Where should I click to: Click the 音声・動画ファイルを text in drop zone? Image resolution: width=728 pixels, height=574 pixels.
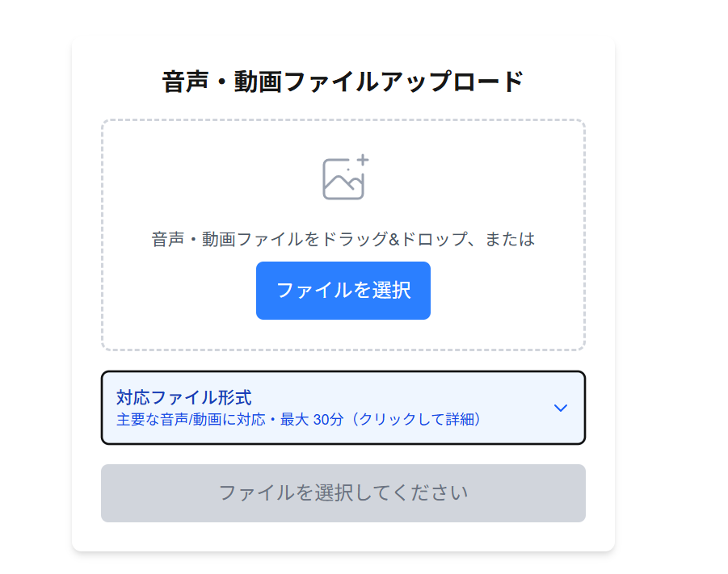[236, 240]
